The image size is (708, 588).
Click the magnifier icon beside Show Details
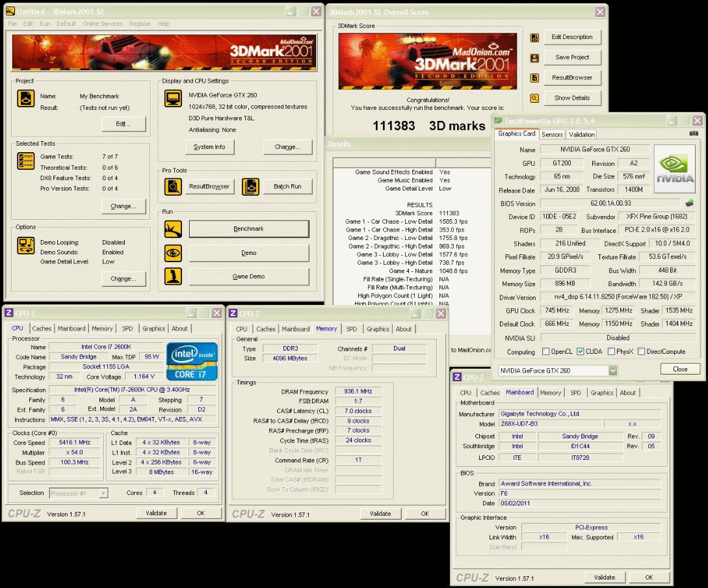point(534,98)
